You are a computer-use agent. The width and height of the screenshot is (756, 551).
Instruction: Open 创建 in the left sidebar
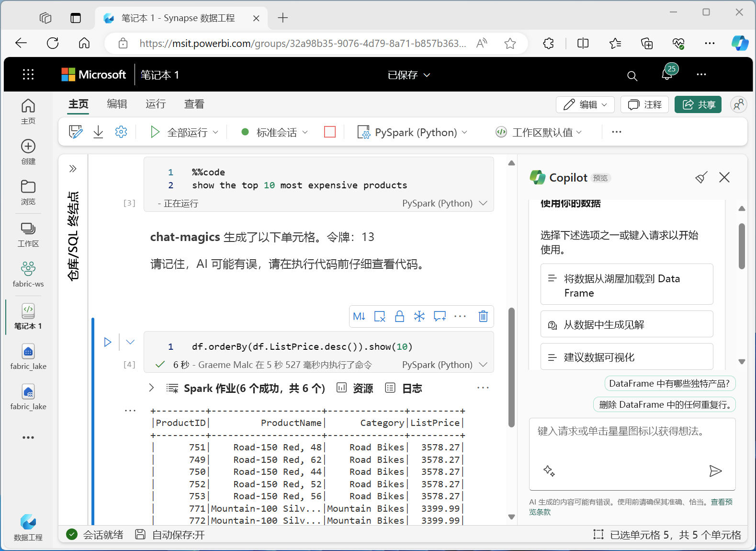pos(28,152)
